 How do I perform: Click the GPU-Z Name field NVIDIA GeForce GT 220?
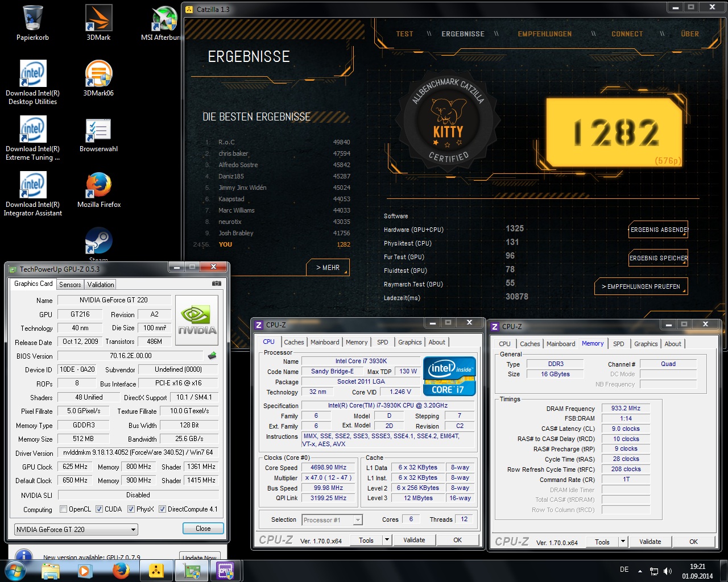coord(114,300)
